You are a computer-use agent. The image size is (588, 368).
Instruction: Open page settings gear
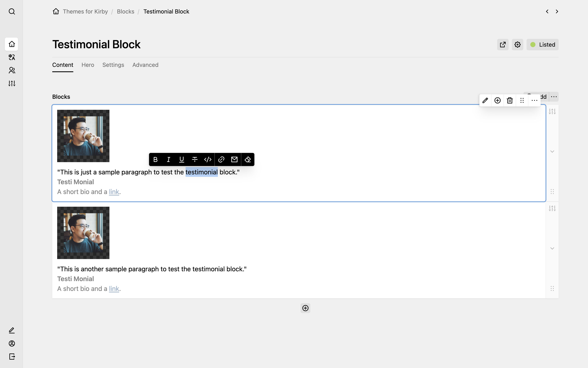tap(518, 45)
